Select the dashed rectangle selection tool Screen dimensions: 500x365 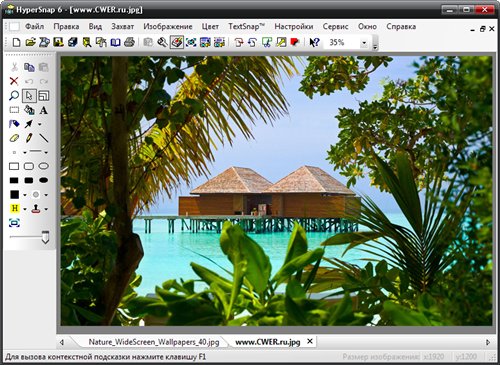[14, 110]
